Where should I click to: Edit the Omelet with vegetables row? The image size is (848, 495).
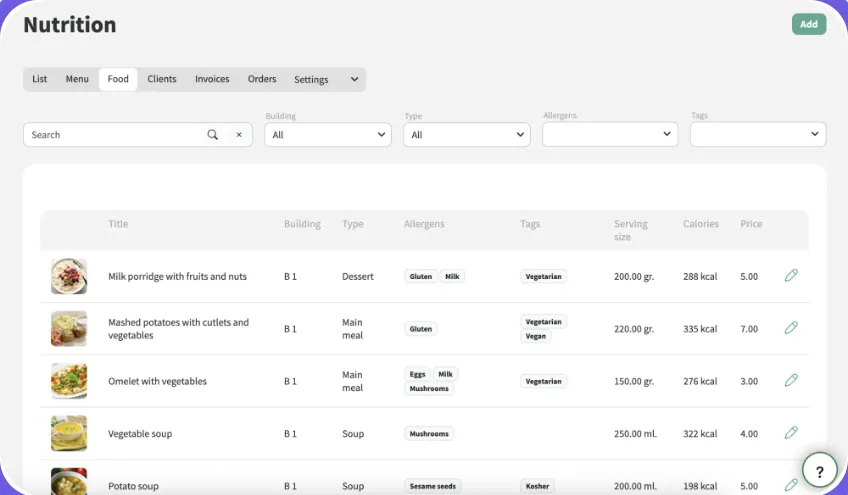(x=791, y=380)
